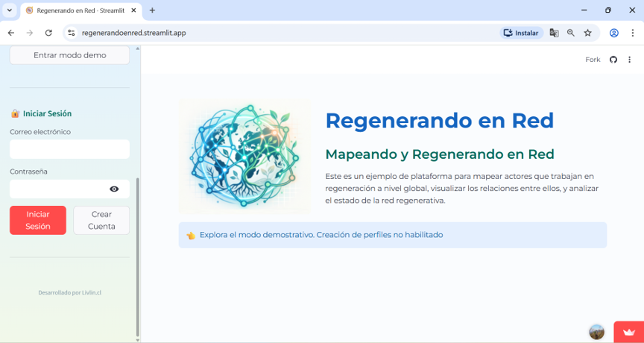Click Entrar modo demo button

[x=69, y=55]
